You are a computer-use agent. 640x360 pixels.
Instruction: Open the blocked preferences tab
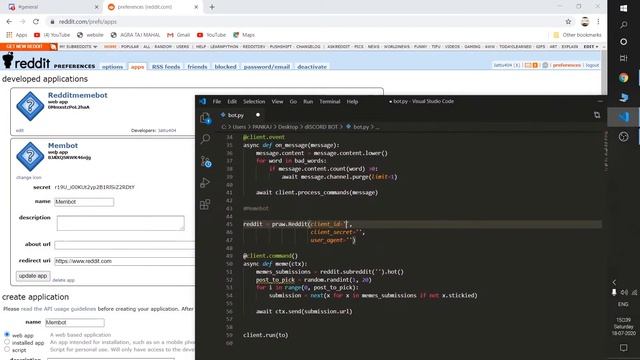(225, 67)
